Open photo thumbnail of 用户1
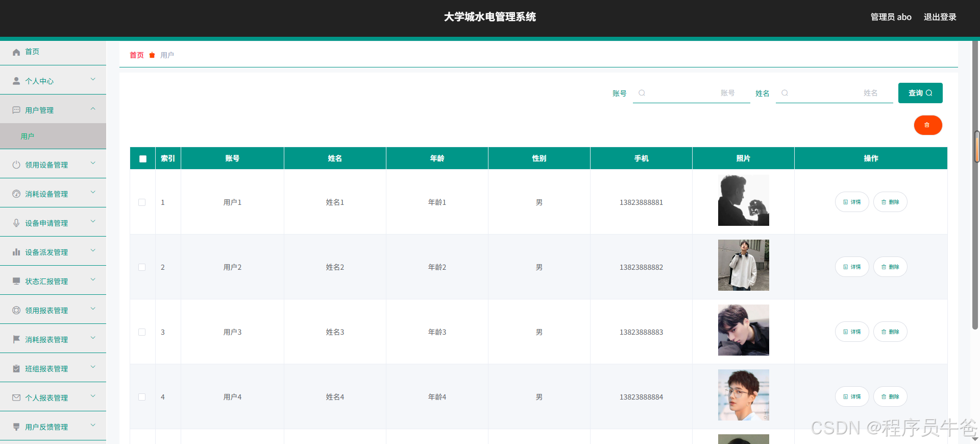Viewport: 980px width, 444px height. click(744, 200)
